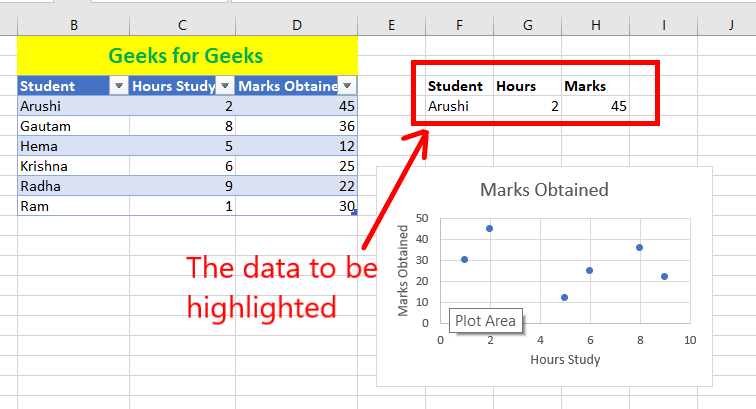Select column I header
This screenshot has height=409, width=756.
(x=663, y=25)
